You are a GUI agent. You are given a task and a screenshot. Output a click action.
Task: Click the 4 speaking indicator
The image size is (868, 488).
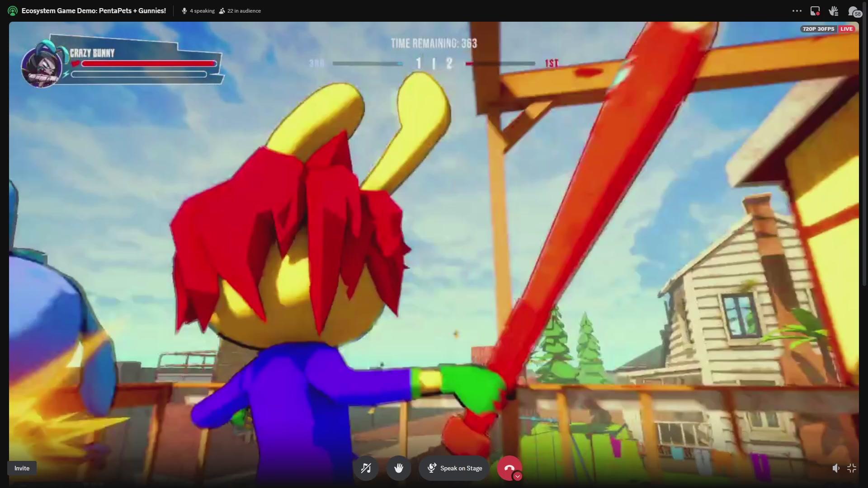pyautogui.click(x=198, y=11)
